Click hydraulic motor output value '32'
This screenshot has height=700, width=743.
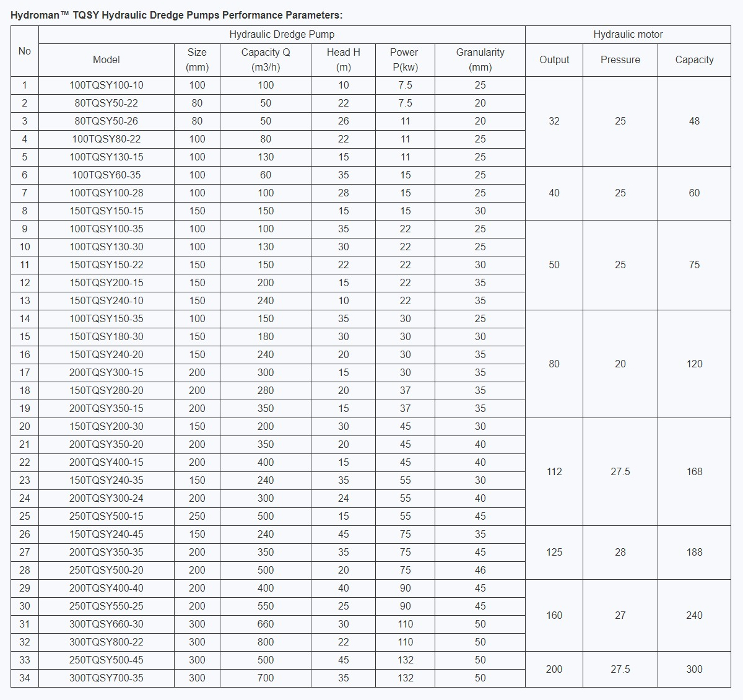click(554, 121)
